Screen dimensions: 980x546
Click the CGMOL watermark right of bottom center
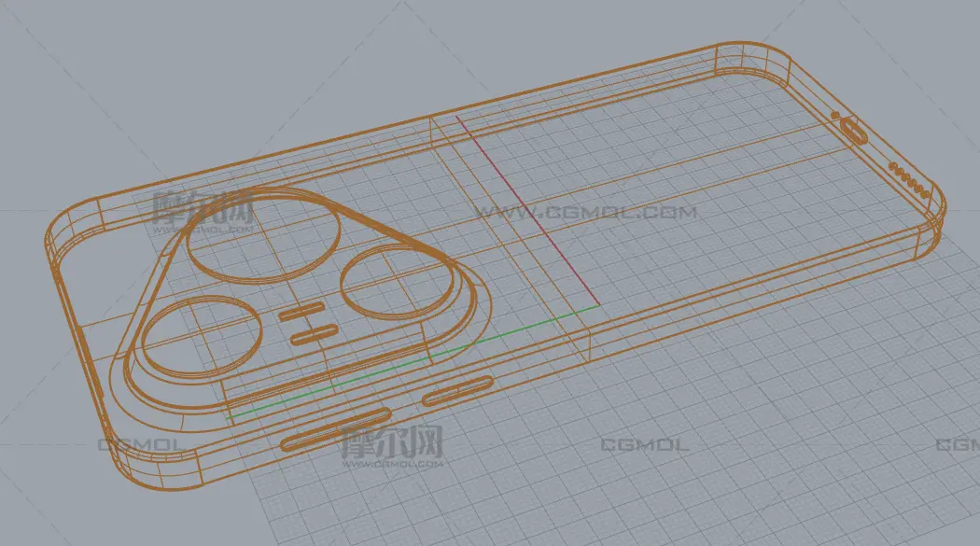644,445
